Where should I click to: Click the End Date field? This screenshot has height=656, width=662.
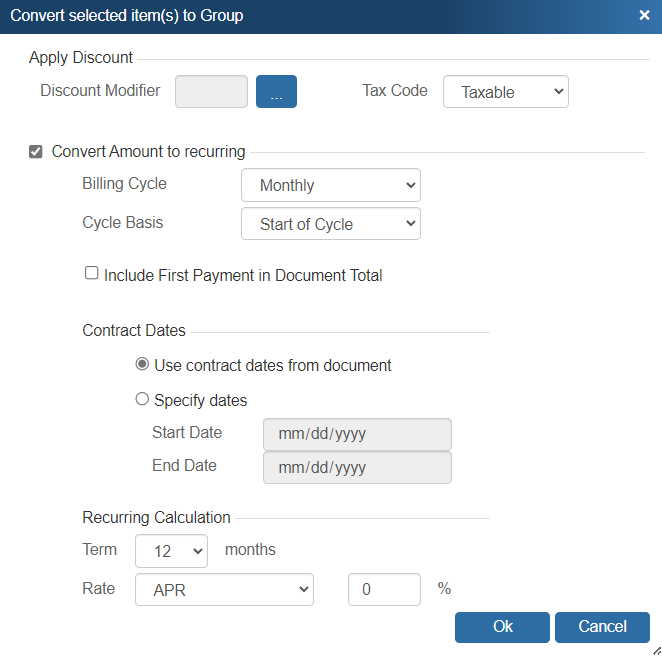pos(356,467)
